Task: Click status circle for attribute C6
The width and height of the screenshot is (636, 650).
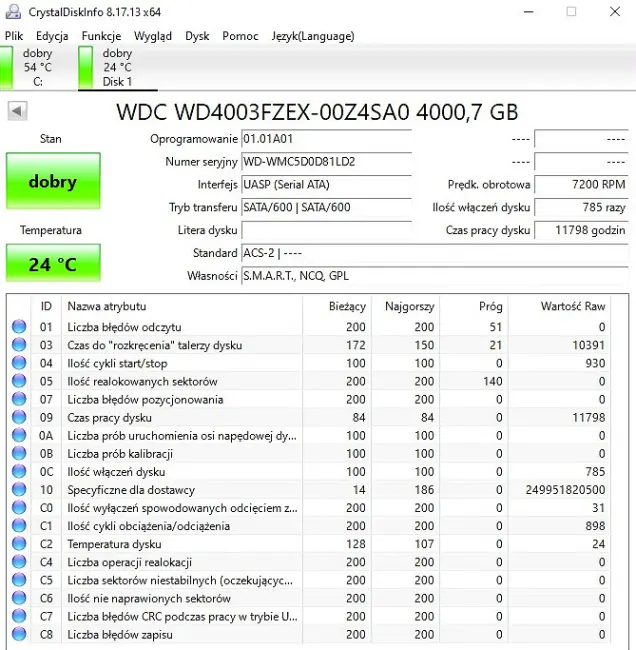Action: 19,598
